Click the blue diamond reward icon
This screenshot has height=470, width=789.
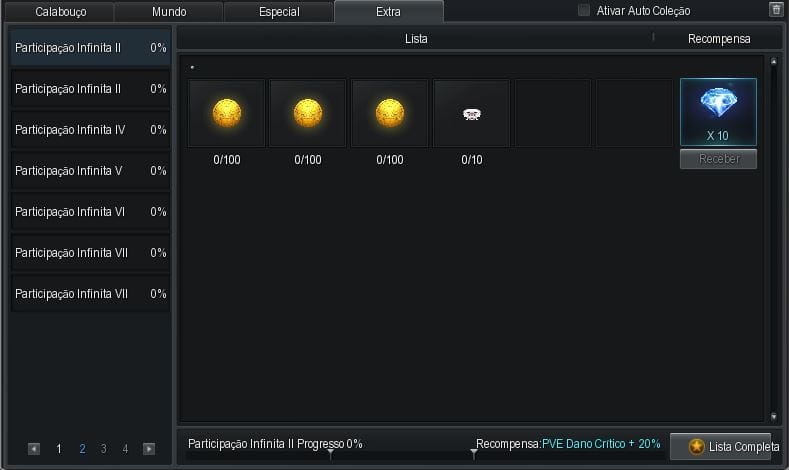[718, 106]
